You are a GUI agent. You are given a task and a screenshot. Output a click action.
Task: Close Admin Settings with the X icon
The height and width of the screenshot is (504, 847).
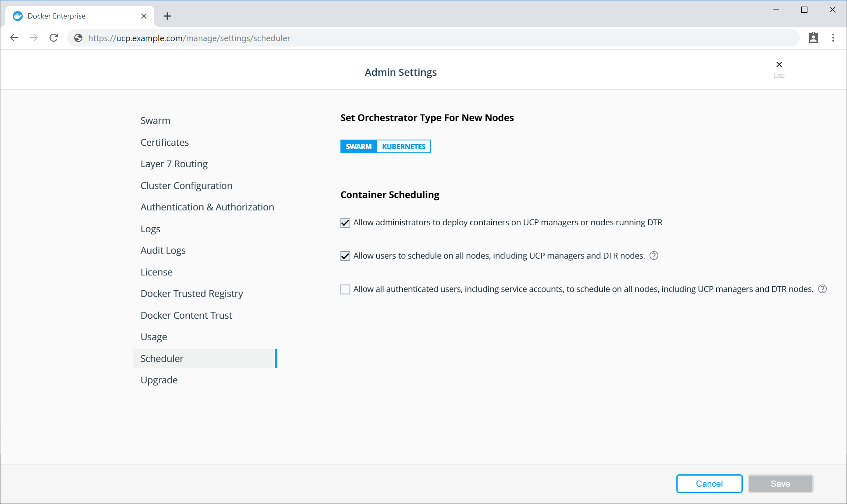779,65
